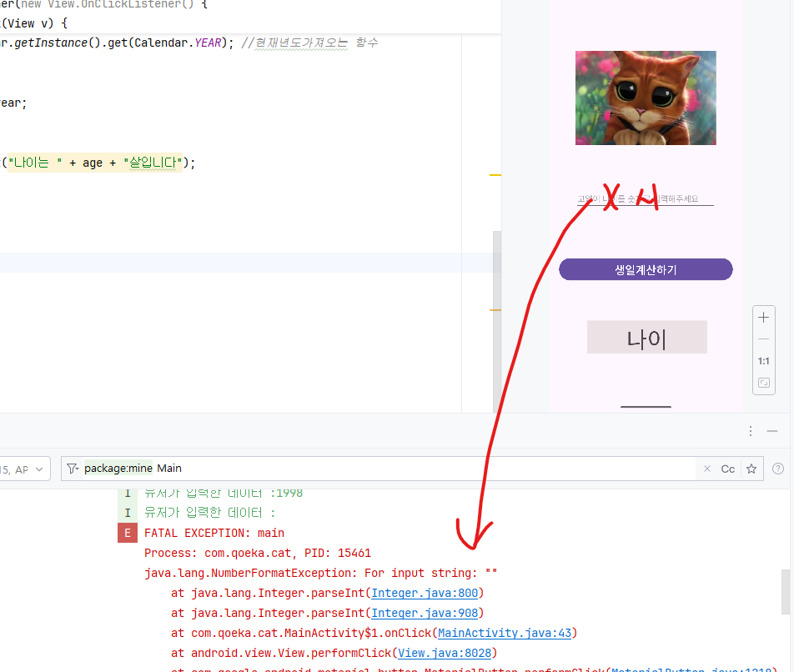Click zoom to fit screen icon in preview
The height and width of the screenshot is (672, 794).
pos(764,383)
